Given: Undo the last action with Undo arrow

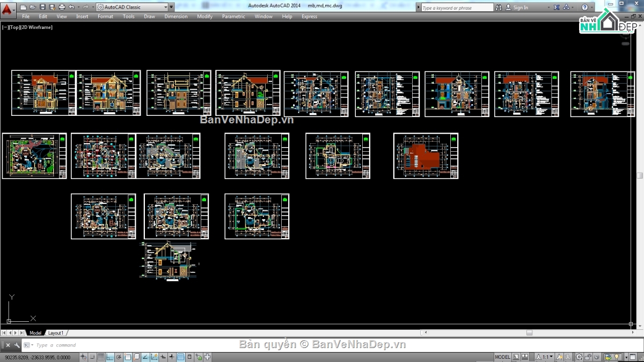Looking at the screenshot, I should pos(71,8).
